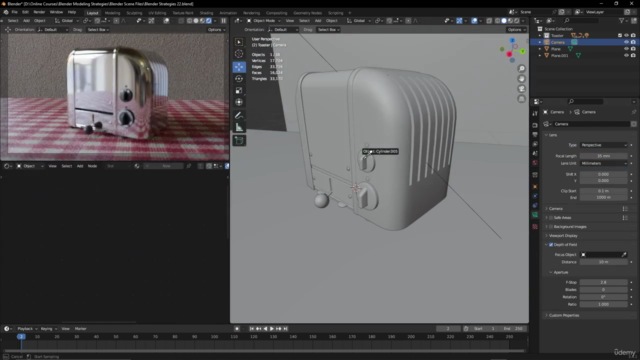Open the Output properties tab

click(x=535, y=135)
